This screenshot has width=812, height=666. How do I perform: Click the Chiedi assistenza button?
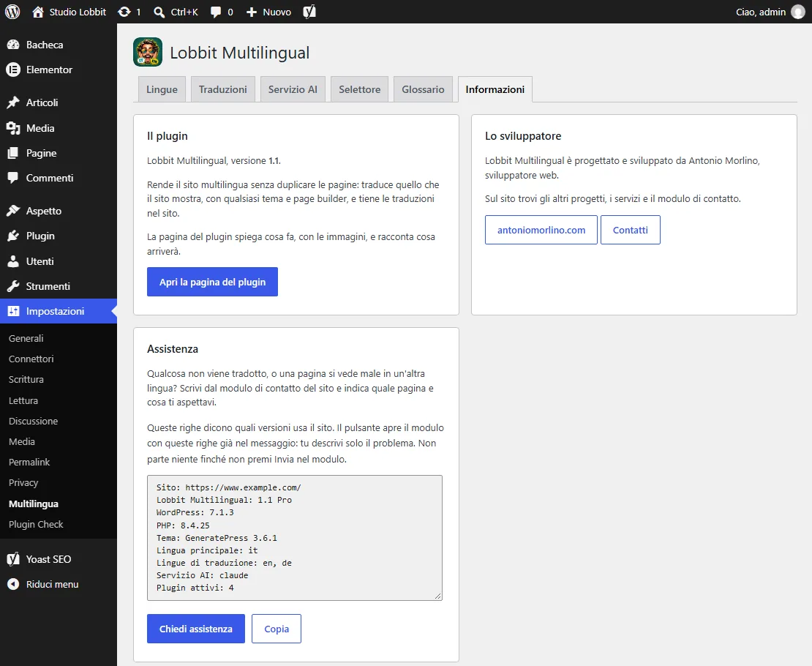[x=196, y=629]
